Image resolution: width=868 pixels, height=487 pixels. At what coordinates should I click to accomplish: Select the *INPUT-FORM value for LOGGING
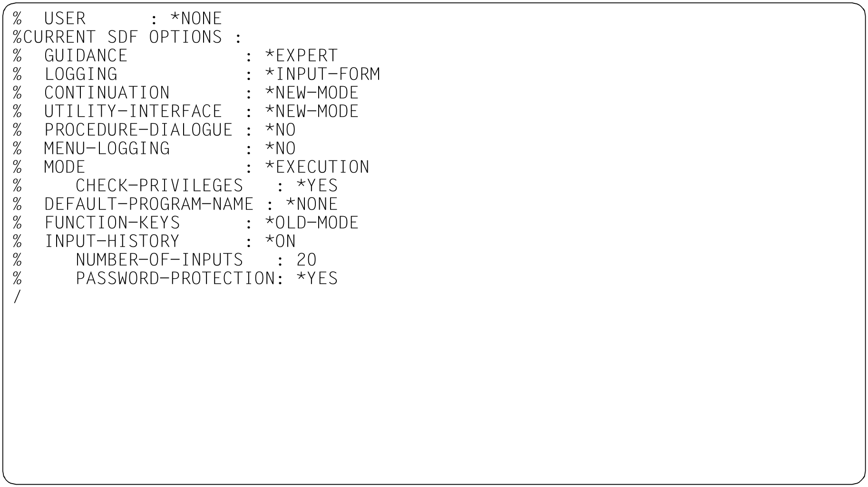[x=322, y=74]
